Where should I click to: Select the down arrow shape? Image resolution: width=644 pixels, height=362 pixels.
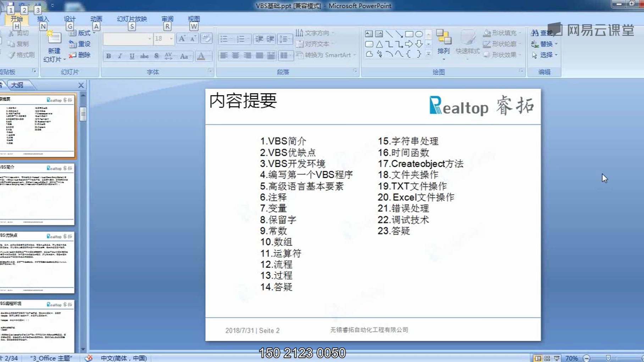tap(419, 44)
